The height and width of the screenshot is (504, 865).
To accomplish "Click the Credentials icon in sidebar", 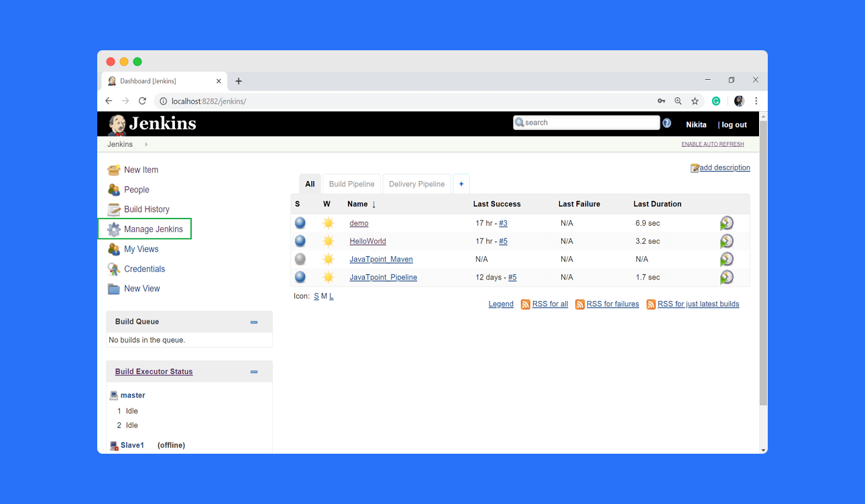I will pos(114,269).
